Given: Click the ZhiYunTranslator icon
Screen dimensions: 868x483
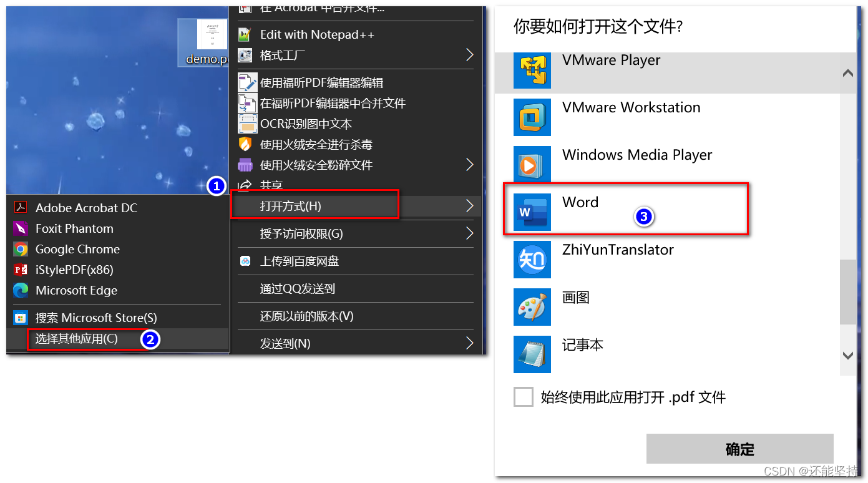Looking at the screenshot, I should [532, 259].
